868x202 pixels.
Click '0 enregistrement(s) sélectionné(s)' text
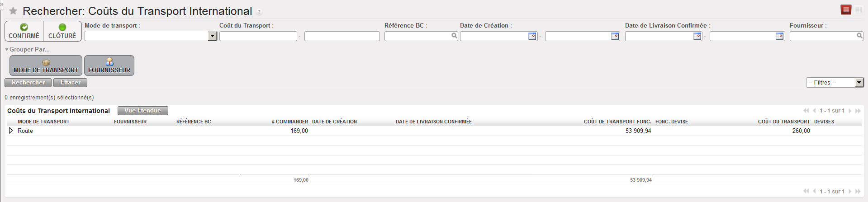pos(49,98)
